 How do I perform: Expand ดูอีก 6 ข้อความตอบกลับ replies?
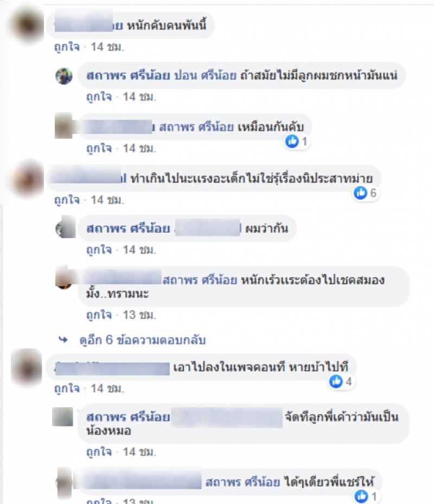point(143,340)
